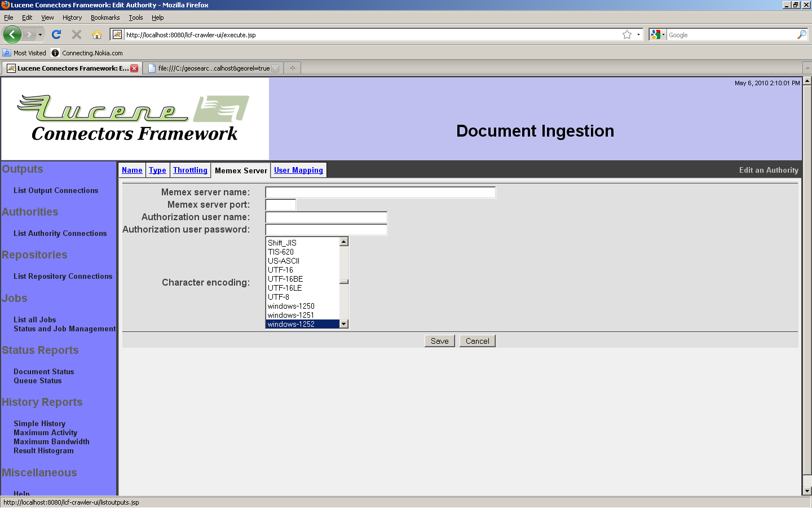
Task: Switch to the Throttling tab
Action: [190, 170]
